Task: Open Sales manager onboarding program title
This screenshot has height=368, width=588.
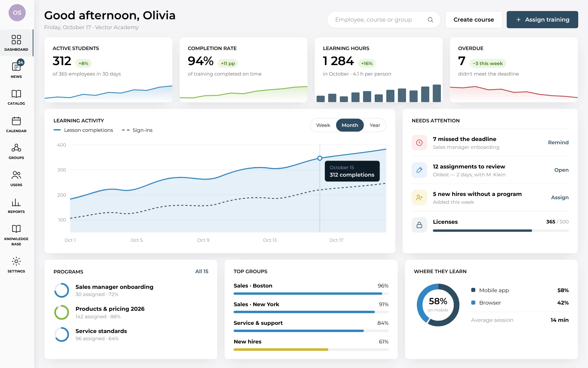Action: tap(114, 287)
